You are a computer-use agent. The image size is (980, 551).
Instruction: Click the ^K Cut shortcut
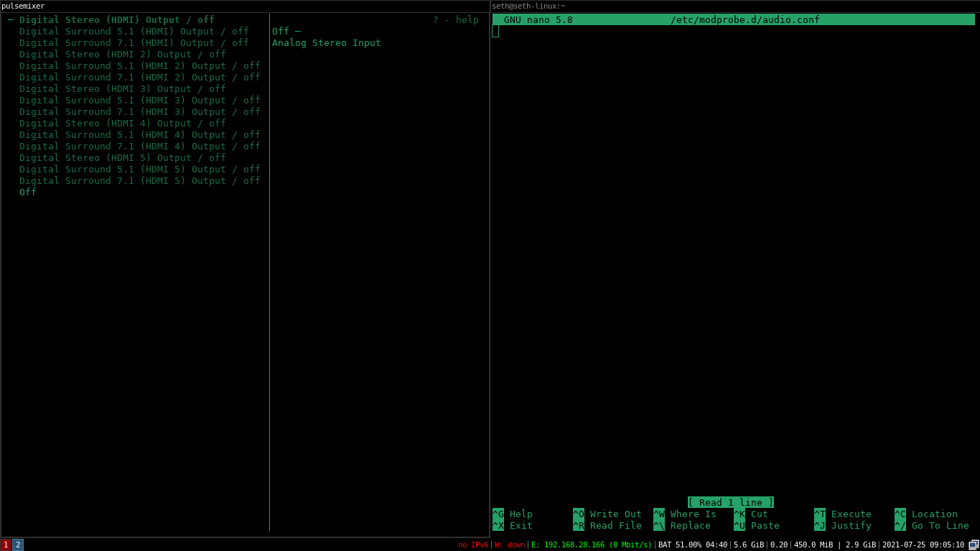(751, 514)
